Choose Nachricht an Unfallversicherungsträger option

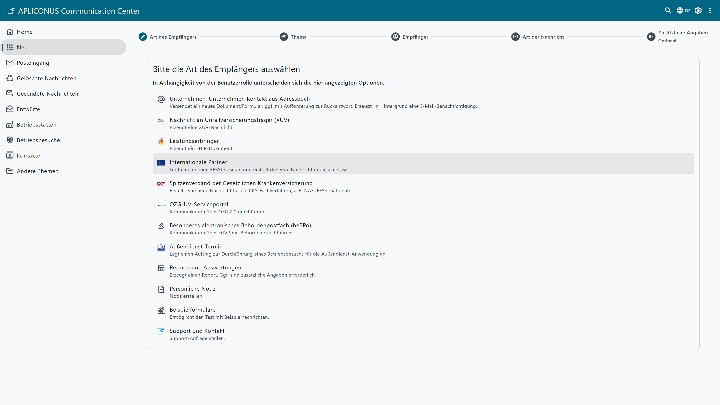pyautogui.click(x=423, y=123)
